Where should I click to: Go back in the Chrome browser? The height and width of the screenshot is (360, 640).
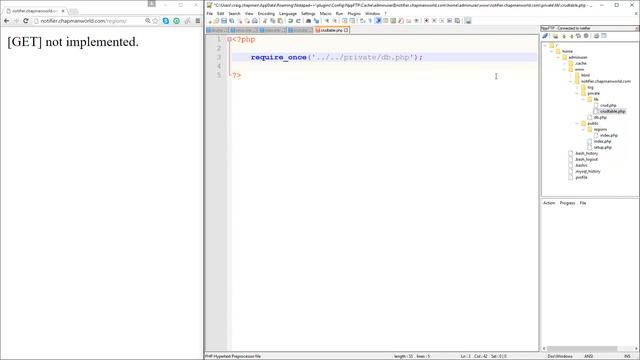(7, 21)
